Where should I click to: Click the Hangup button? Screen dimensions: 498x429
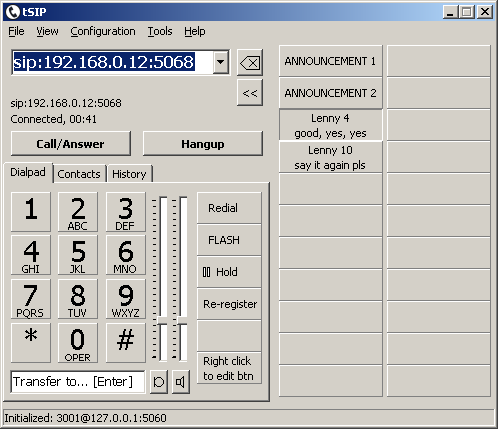[x=203, y=144]
